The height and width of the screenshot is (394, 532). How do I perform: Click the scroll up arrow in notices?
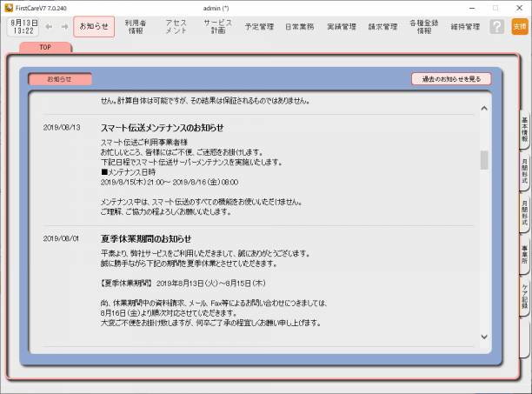click(x=484, y=109)
